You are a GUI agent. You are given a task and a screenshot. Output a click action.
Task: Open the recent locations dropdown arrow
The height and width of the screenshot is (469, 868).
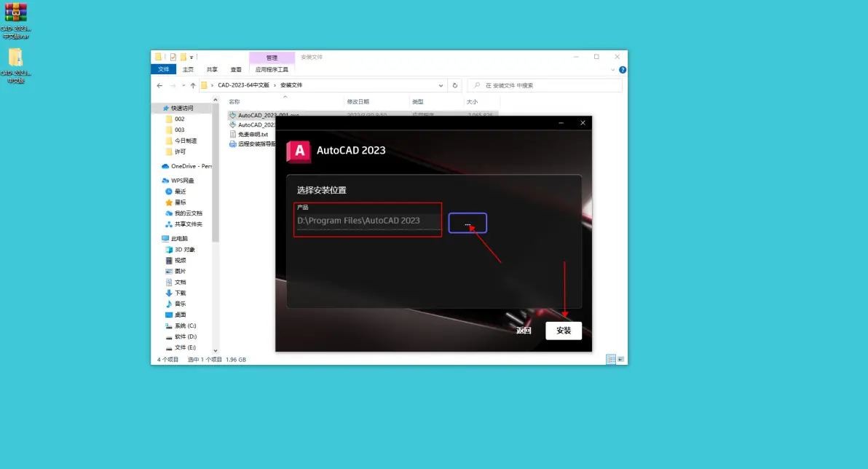point(184,85)
